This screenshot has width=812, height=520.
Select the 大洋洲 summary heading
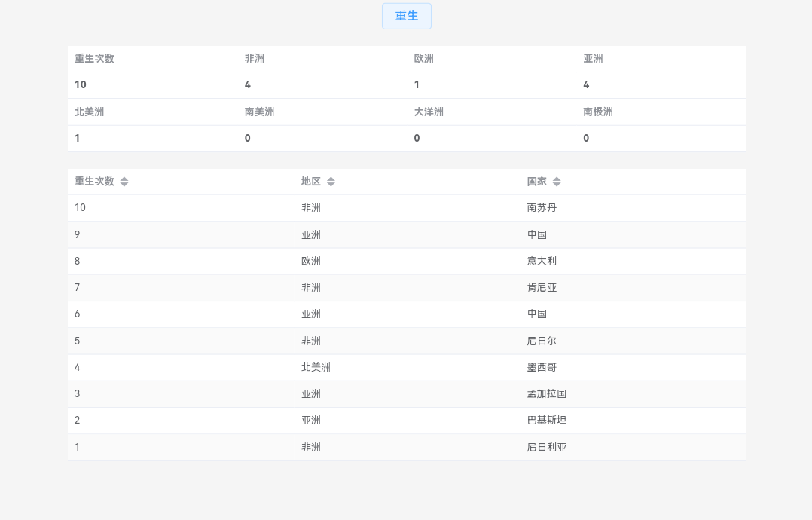tap(429, 112)
